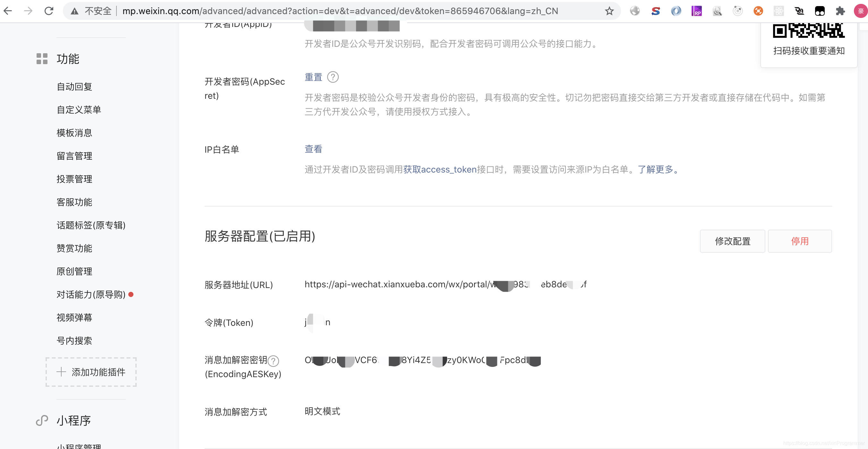Click the browser back arrow

click(8, 11)
